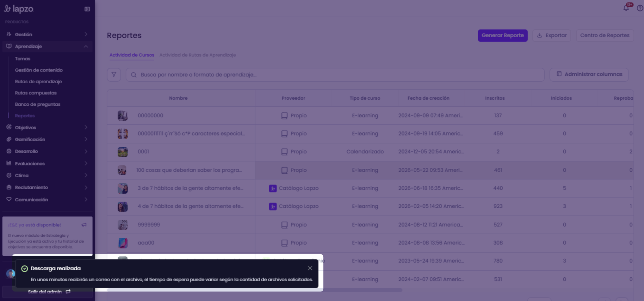Switch to Actividad de Rutas de Aprendizaje tab
This screenshot has width=644, height=301.
tap(198, 55)
